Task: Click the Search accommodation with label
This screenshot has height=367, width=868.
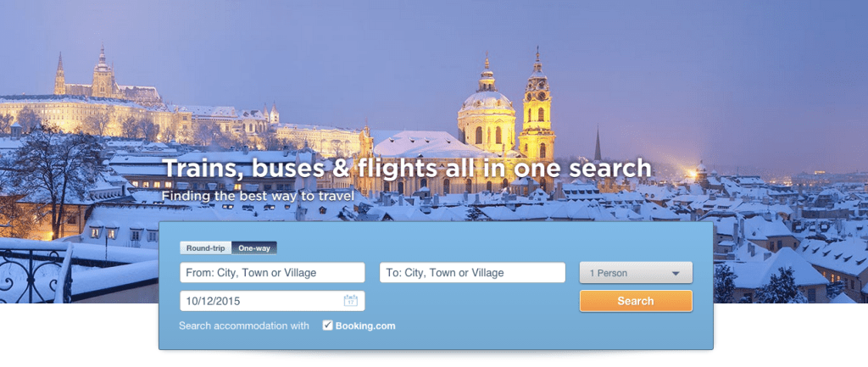Action: [x=244, y=326]
